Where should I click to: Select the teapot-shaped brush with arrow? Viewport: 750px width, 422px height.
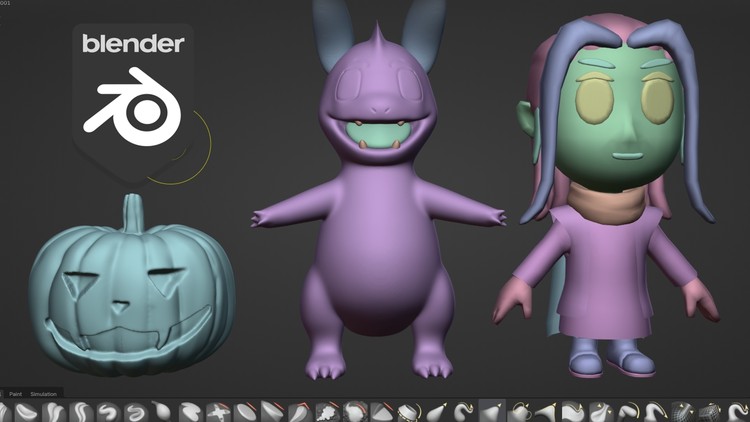[518, 411]
